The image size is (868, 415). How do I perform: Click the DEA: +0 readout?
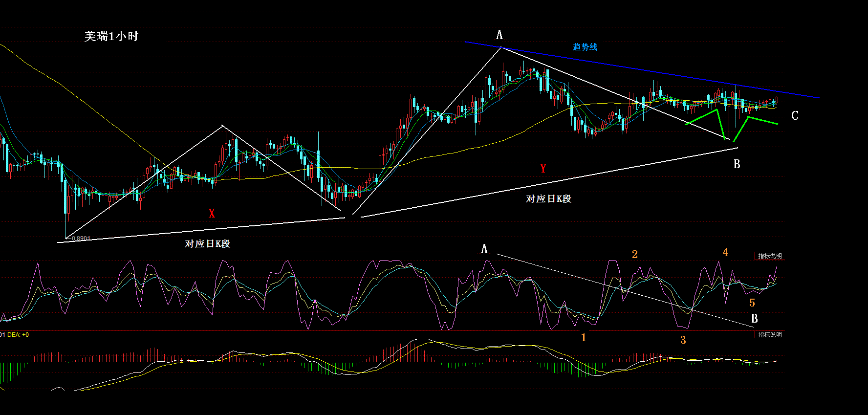click(18, 335)
